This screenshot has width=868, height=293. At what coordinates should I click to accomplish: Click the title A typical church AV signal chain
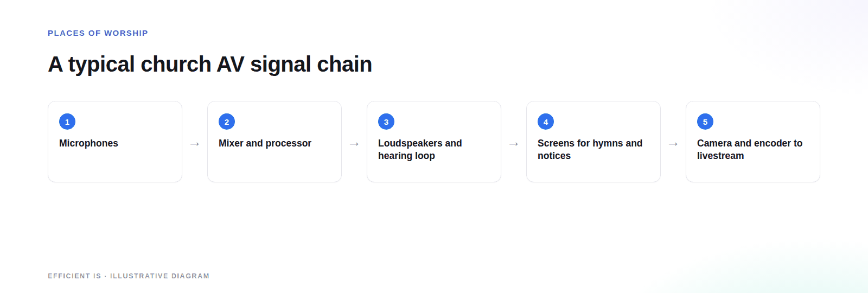point(210,64)
